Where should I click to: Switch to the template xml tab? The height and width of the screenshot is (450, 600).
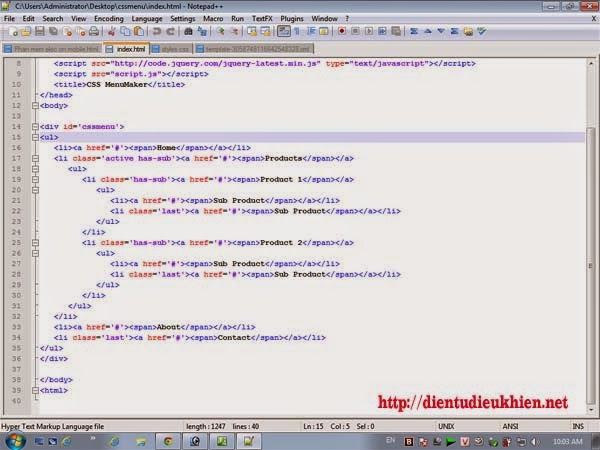(254, 49)
